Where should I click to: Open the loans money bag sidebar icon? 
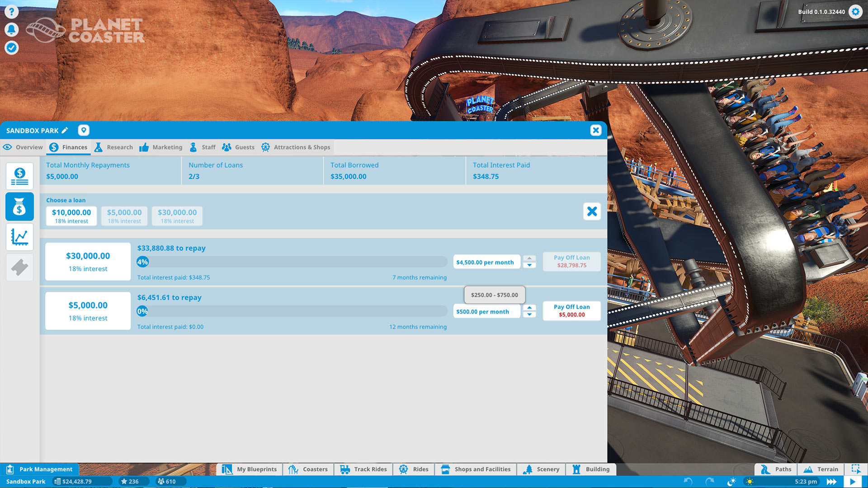click(x=19, y=206)
